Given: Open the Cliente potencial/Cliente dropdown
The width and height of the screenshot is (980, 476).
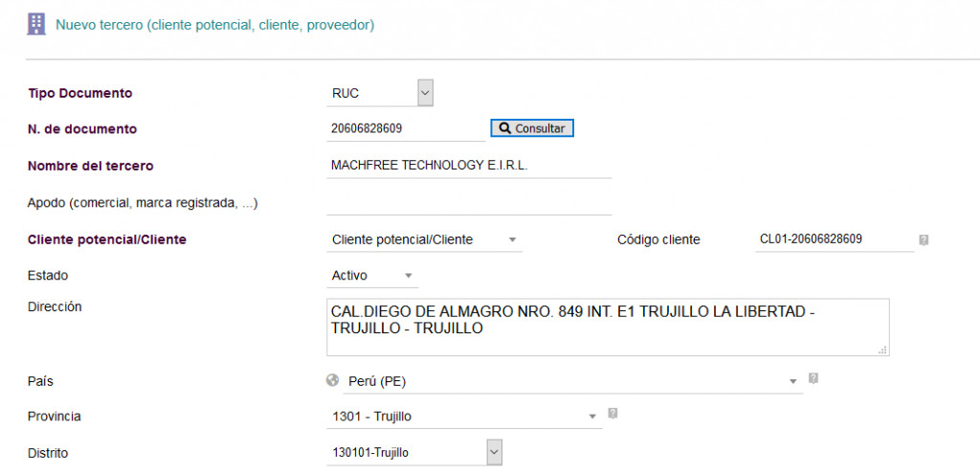Looking at the screenshot, I should (x=424, y=239).
